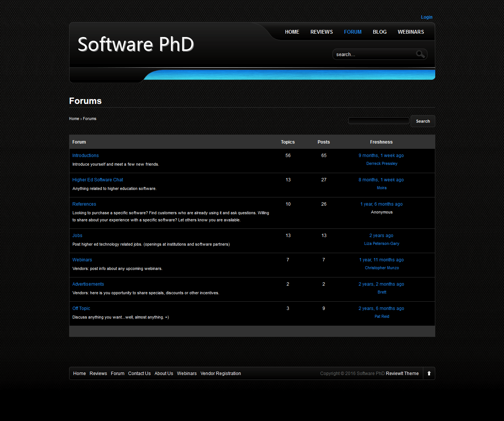Open the Jobs forum
The image size is (504, 421).
[77, 236]
